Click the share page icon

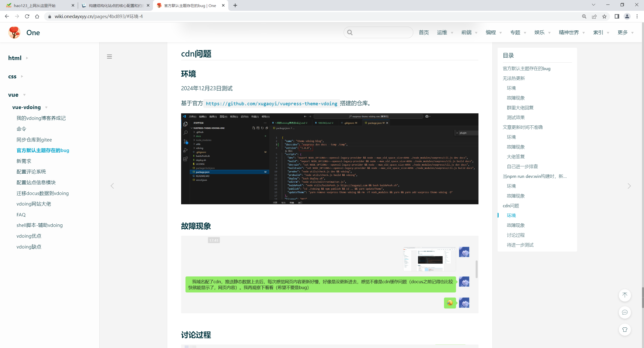(594, 16)
